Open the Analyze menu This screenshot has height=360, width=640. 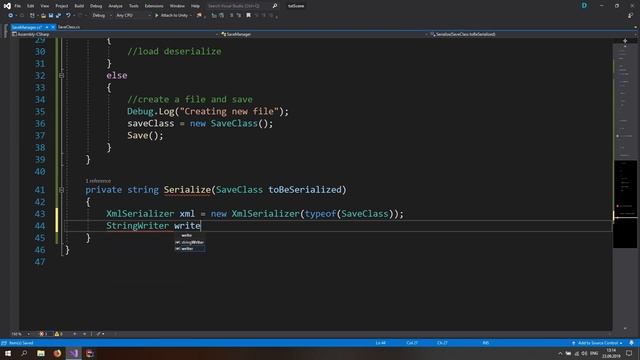click(116, 6)
